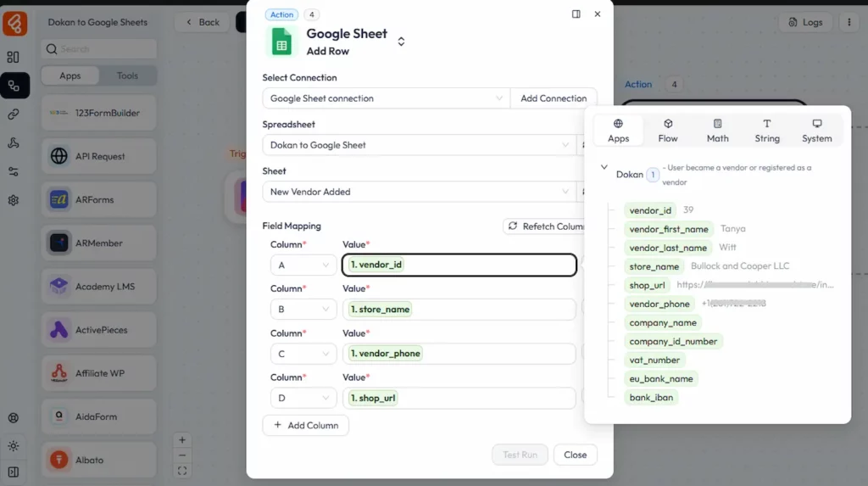Focus the vendor_phone value field
The width and height of the screenshot is (868, 486).
(459, 354)
